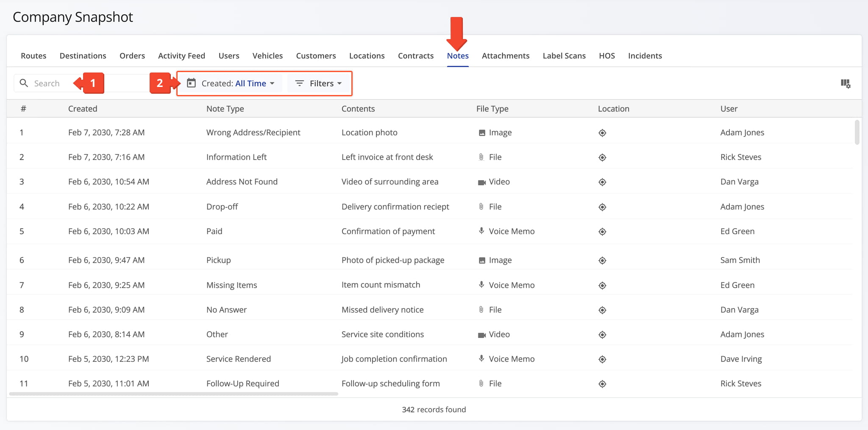The height and width of the screenshot is (430, 868).
Task: Click paperclip icon in Missed delivery notice row
Action: (481, 310)
